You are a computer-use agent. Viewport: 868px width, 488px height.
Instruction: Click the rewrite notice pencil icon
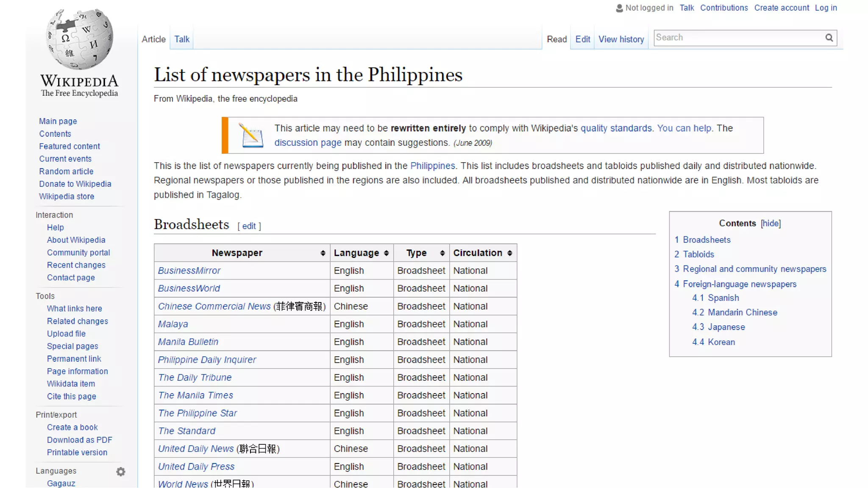(251, 136)
